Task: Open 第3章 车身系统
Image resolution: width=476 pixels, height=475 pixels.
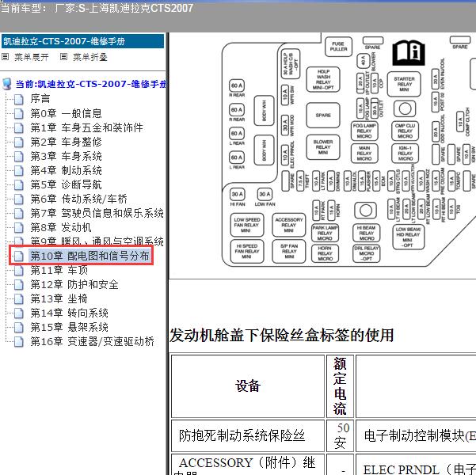Action: point(66,156)
